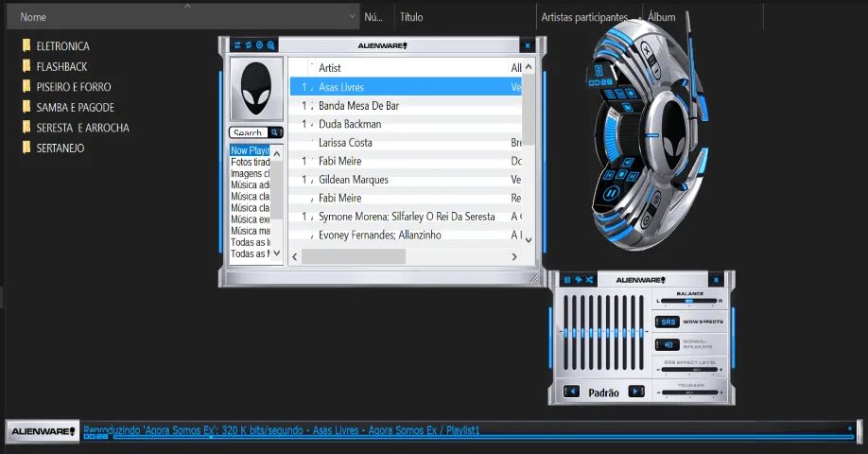Select 'Imagens cl' library entry
868x454 pixels.
(250, 173)
